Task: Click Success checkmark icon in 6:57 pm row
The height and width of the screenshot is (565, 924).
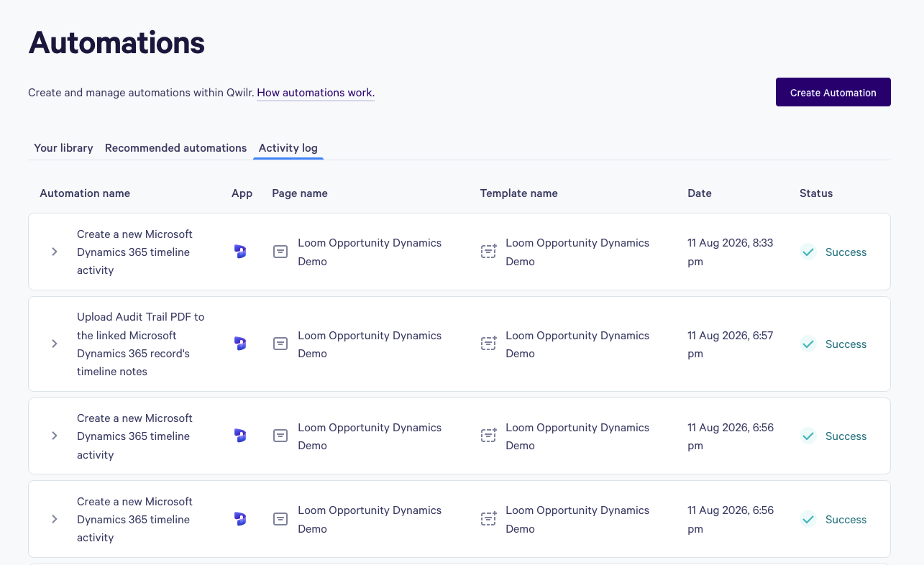Action: click(x=808, y=344)
